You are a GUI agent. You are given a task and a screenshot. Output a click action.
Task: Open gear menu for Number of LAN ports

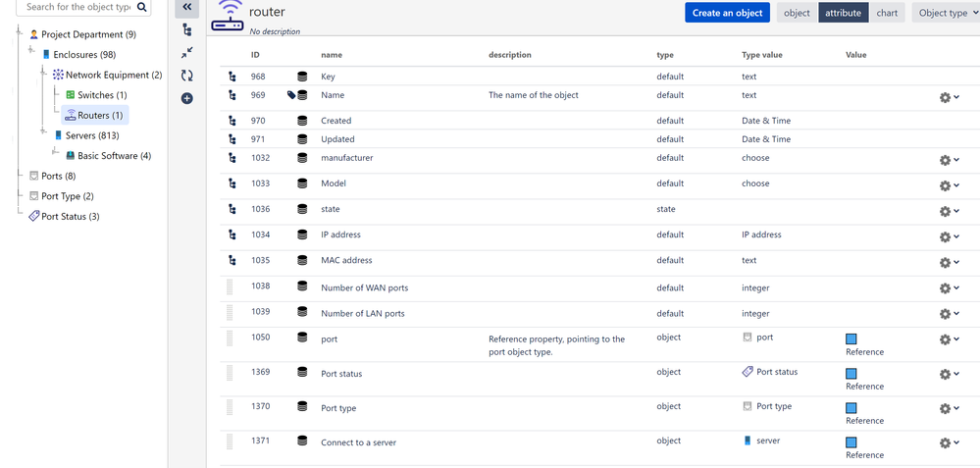950,314
